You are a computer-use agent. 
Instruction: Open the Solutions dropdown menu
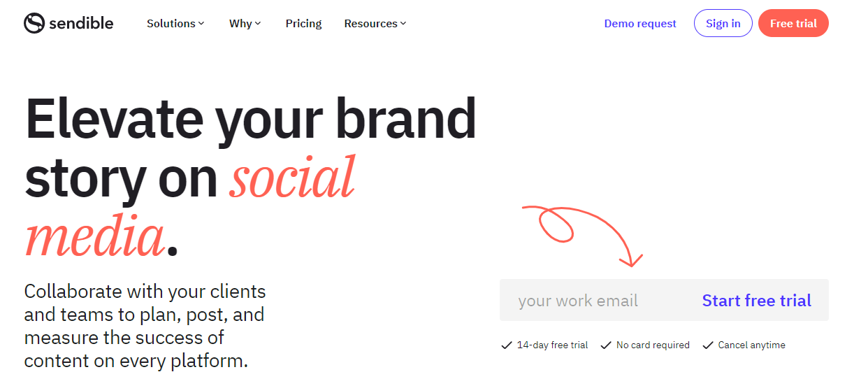pos(175,23)
